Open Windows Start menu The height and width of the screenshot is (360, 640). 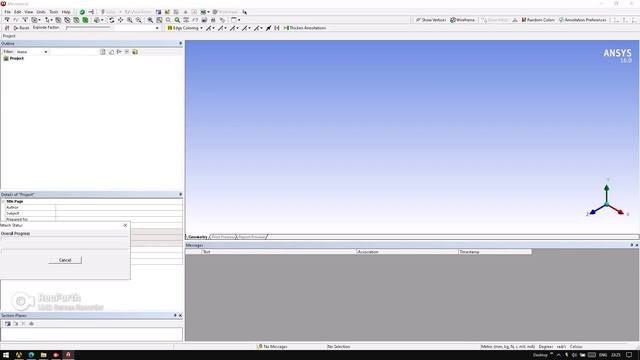coord(6,355)
